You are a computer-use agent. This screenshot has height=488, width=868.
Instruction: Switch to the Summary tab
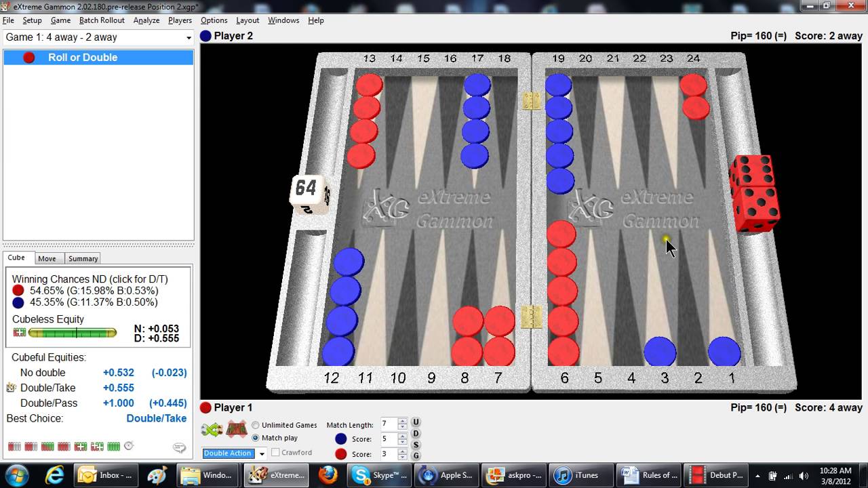[x=83, y=258]
